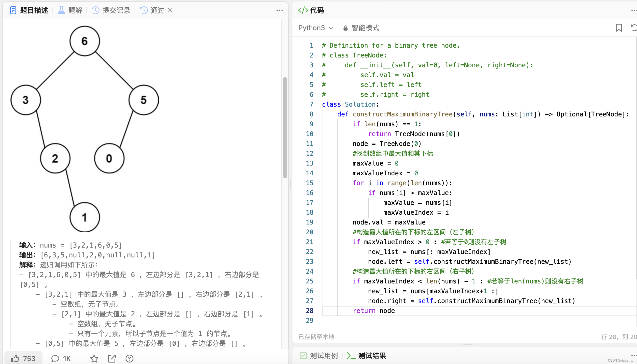This screenshot has height=364, width=637.
Task: Open the Python3 language dropdown
Action: [x=316, y=28]
